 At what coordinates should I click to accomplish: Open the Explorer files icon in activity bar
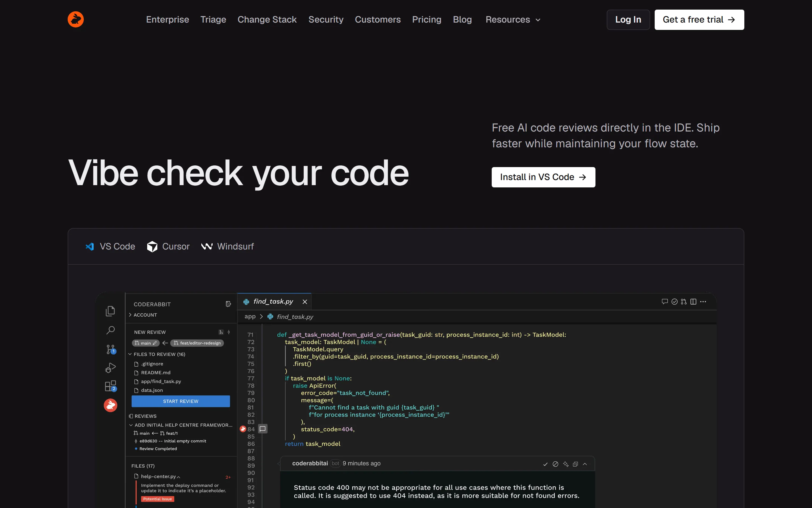click(111, 311)
